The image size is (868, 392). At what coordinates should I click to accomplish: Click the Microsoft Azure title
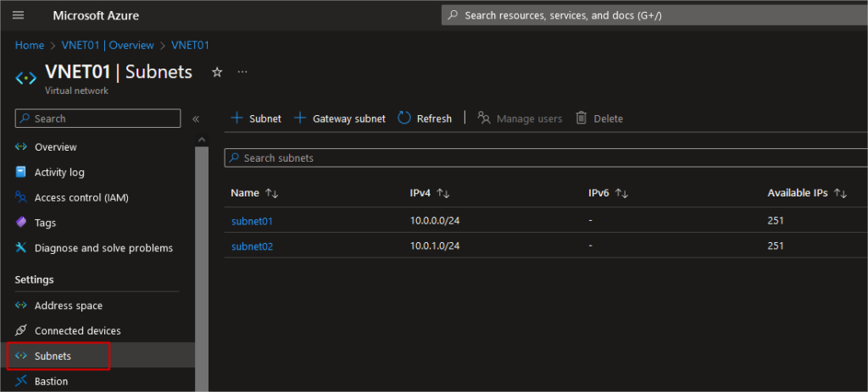[x=96, y=15]
